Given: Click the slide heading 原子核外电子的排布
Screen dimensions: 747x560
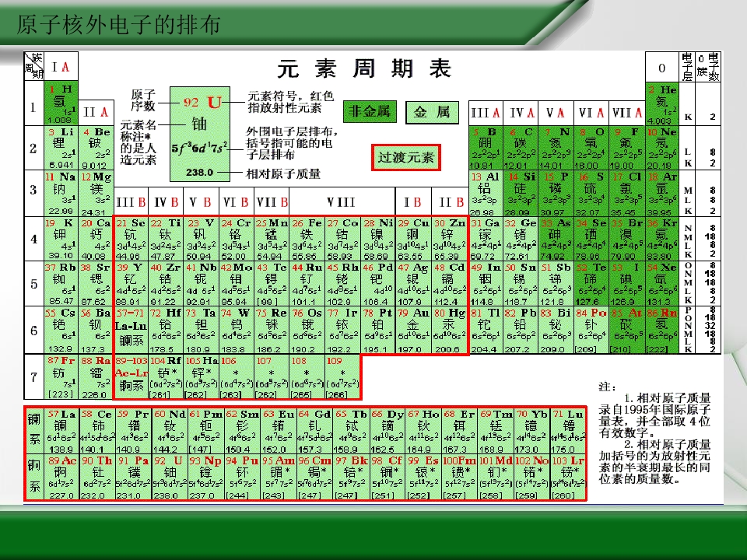Looking at the screenshot, I should point(117,25).
